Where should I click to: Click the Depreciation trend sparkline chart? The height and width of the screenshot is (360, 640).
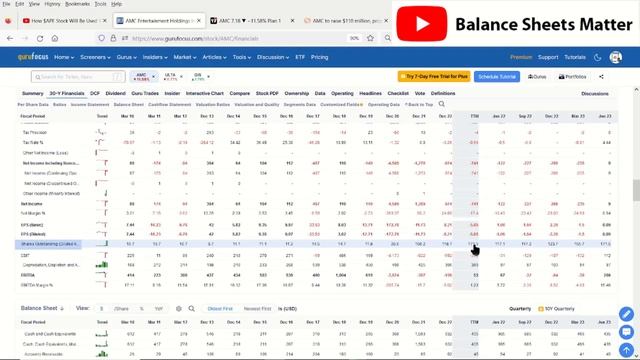point(102,265)
